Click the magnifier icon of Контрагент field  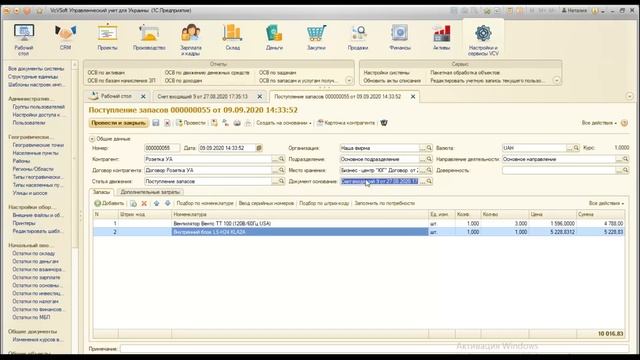[281, 159]
